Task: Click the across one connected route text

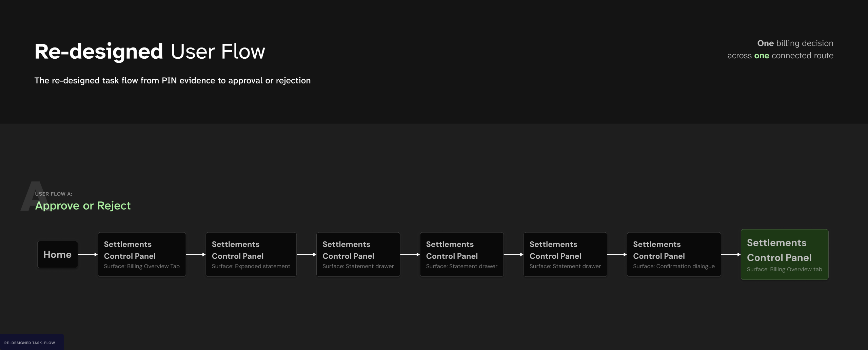Action: 780,55
